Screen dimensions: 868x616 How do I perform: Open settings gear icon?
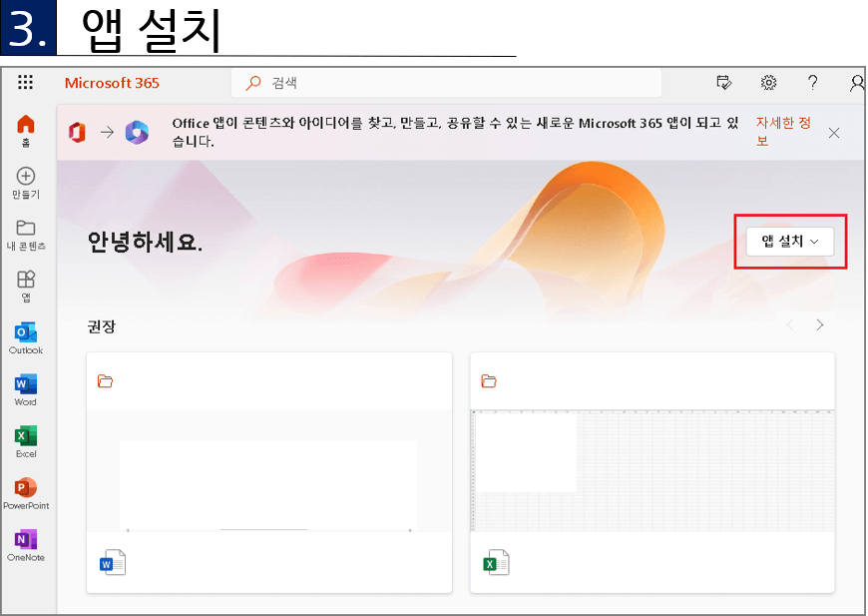768,83
